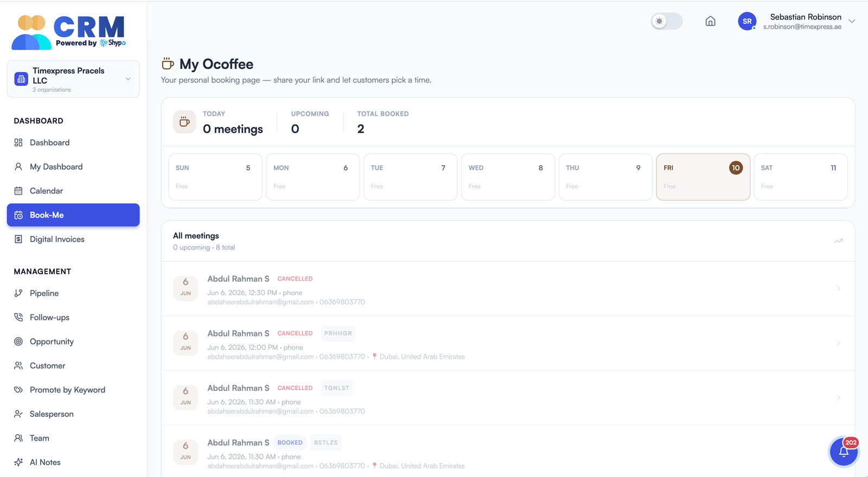Open Pipeline in the sidebar
The height and width of the screenshot is (477, 868).
coord(73,293)
